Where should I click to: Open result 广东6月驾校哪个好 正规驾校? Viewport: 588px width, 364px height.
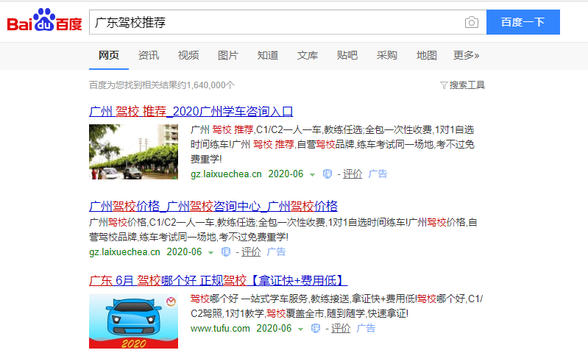pyautogui.click(x=219, y=280)
